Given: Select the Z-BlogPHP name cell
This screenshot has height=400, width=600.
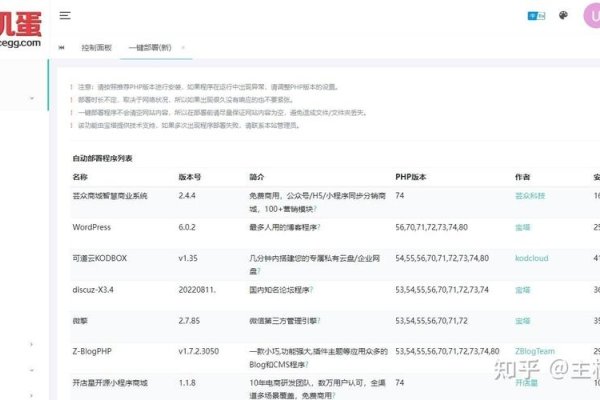Looking at the screenshot, I should (x=92, y=351).
